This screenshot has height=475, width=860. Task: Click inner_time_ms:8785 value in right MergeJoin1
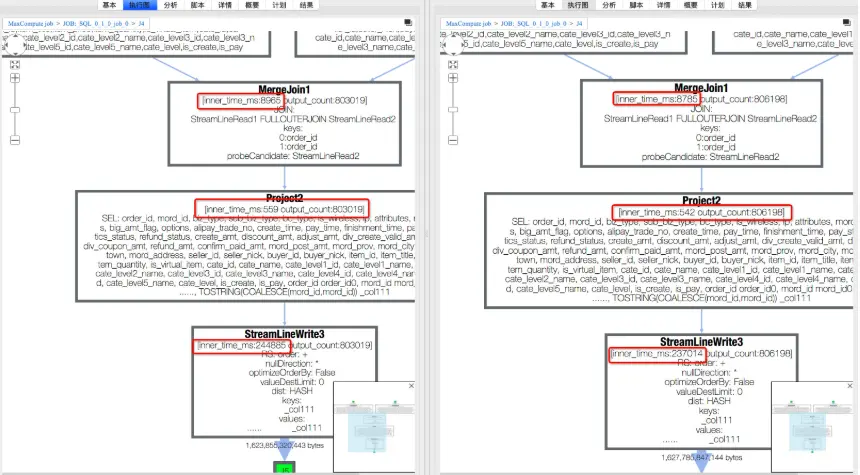(657, 99)
